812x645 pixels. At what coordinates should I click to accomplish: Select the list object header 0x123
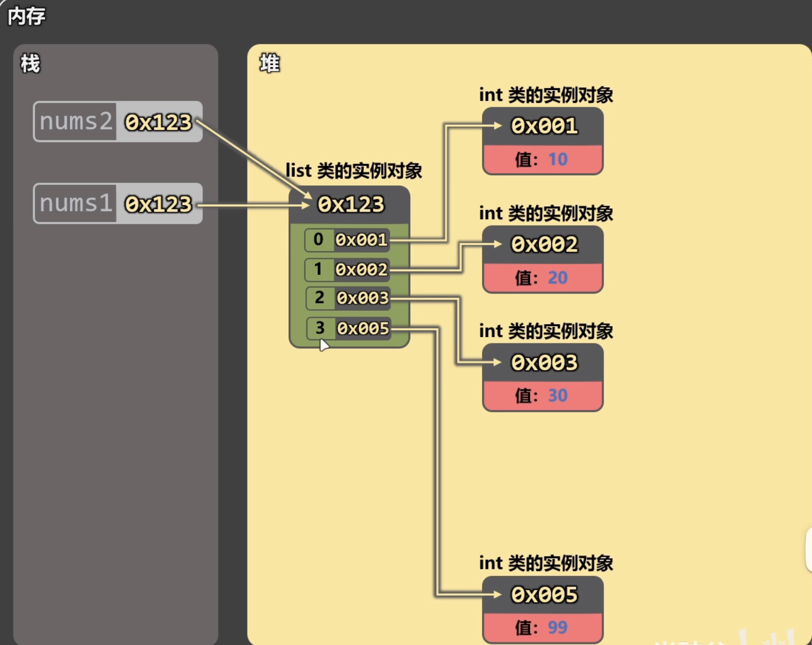(350, 204)
